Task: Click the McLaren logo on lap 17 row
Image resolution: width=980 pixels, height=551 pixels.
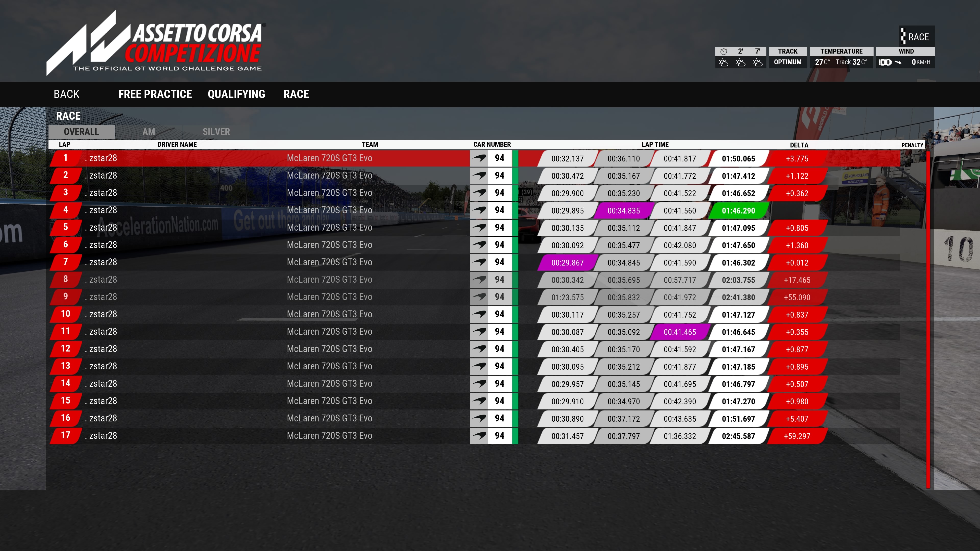Action: (x=479, y=436)
